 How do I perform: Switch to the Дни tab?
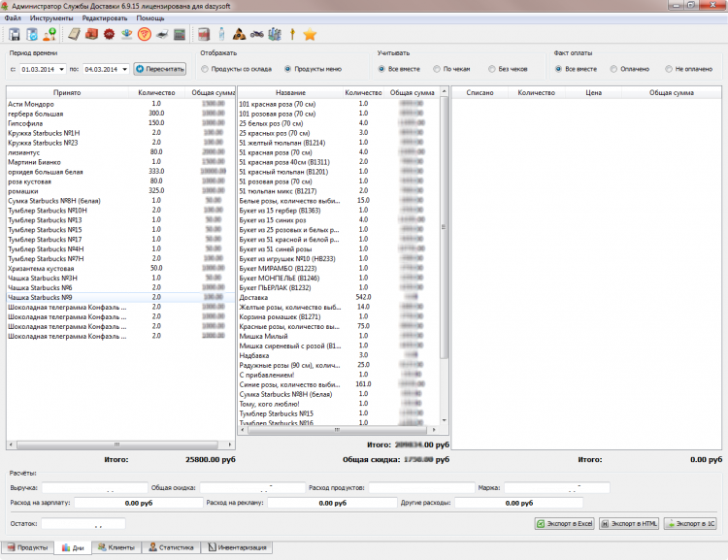[x=73, y=548]
